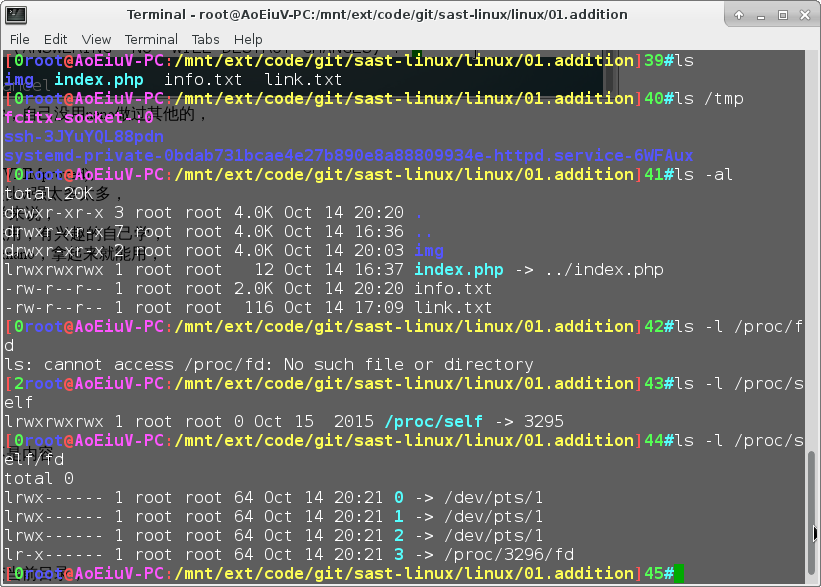Open the Help menu
Viewport: 821px width, 587px height.
tap(248, 39)
